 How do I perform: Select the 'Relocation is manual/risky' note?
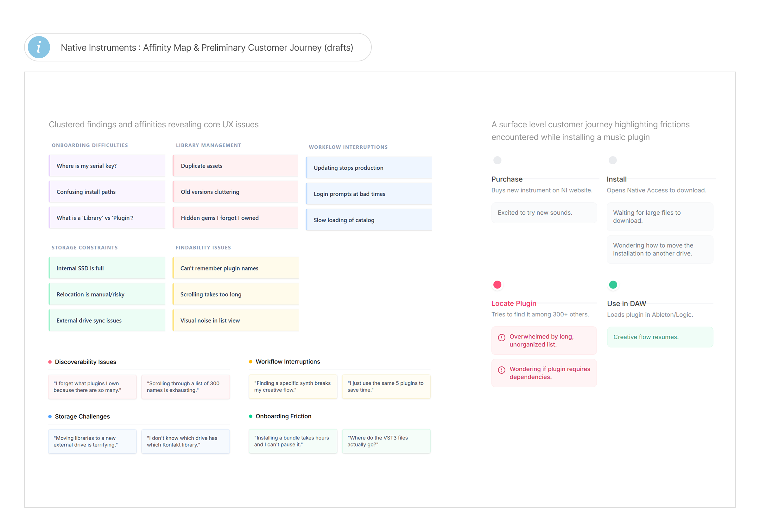pyautogui.click(x=107, y=294)
